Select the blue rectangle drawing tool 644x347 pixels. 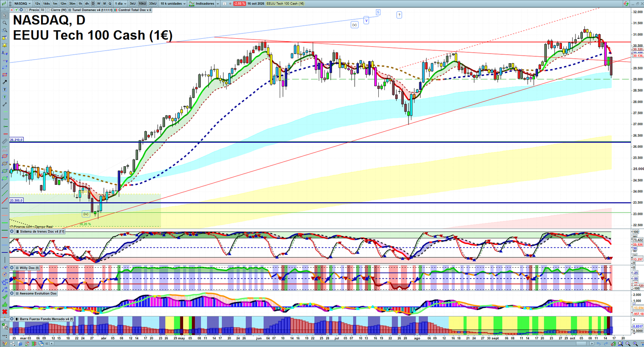(x=4, y=67)
